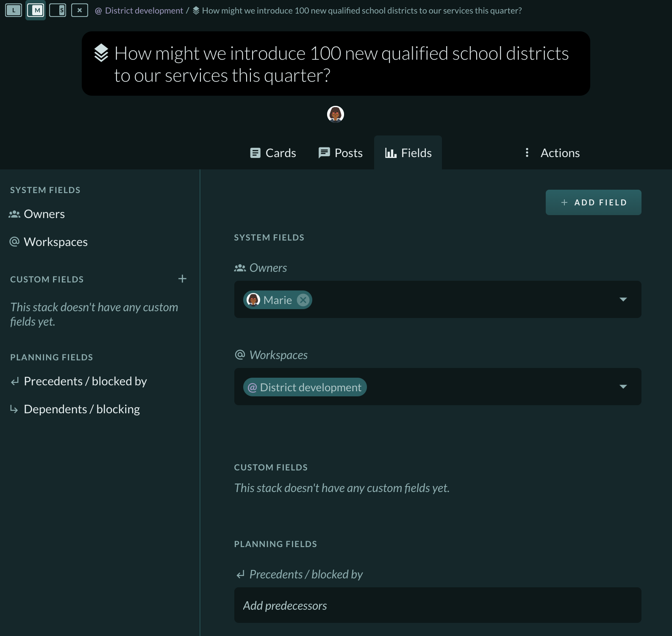Click main Precedents / blocked by label
672x636 pixels.
tap(306, 574)
